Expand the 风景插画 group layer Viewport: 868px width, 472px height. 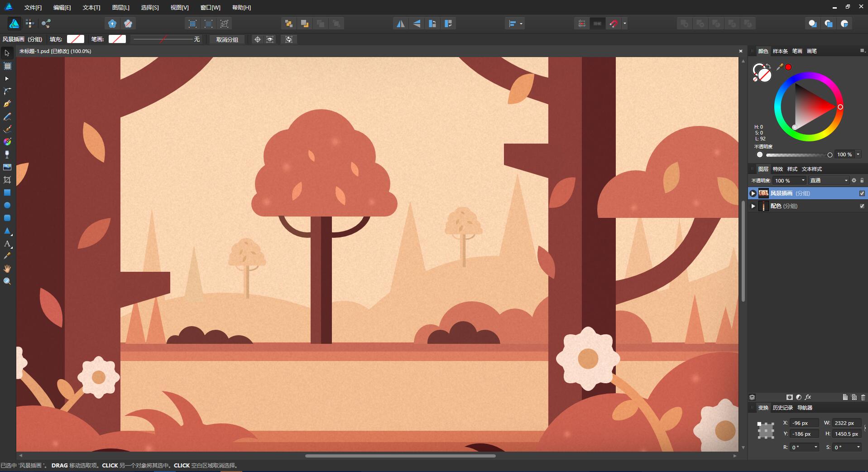[753, 193]
